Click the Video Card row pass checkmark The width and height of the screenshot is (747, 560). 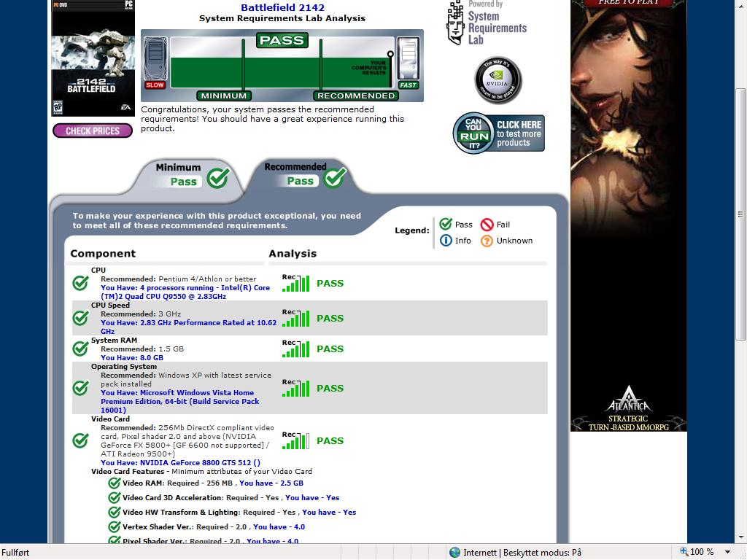tap(80, 440)
